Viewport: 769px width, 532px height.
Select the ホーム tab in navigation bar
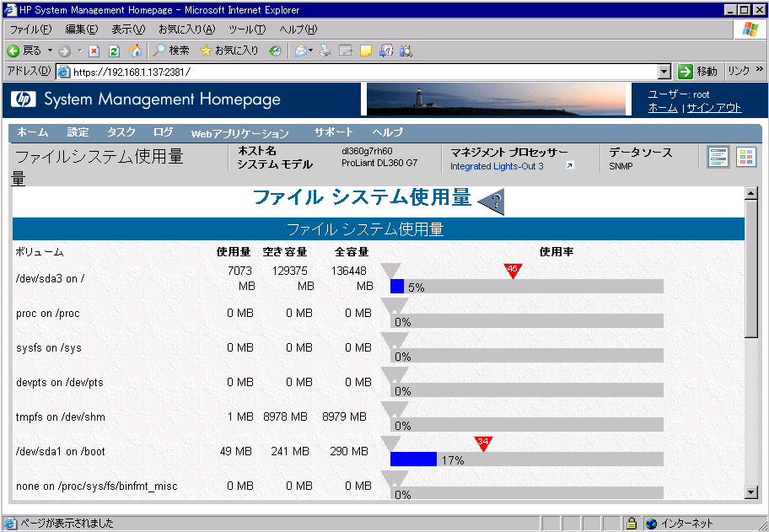(32, 132)
